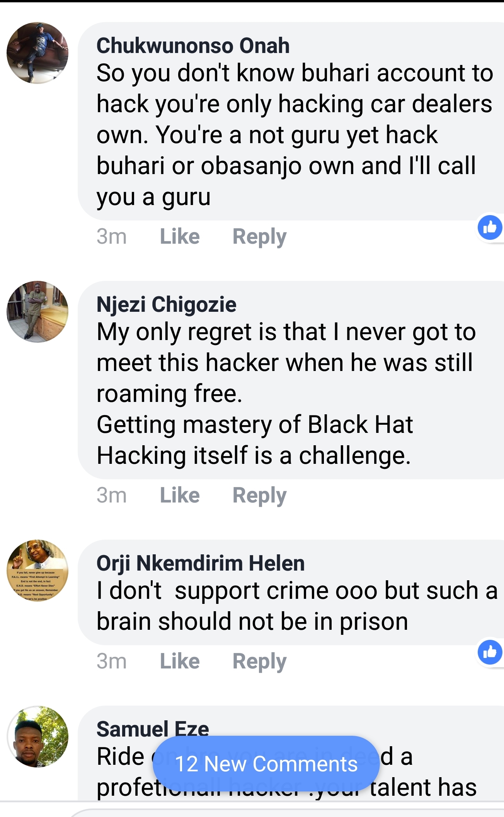The image size is (504, 817).
Task: Open Chukwunonso Onah's name link
Action: tap(193, 46)
